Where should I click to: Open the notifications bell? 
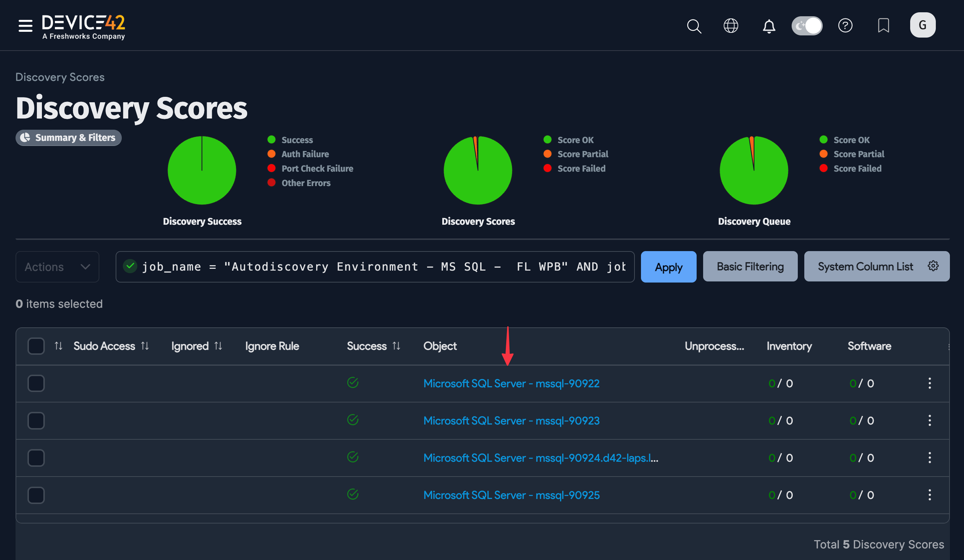[769, 26]
